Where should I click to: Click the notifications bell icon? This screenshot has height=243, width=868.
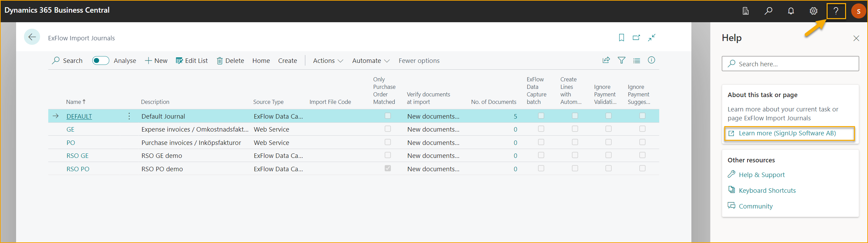[791, 11]
